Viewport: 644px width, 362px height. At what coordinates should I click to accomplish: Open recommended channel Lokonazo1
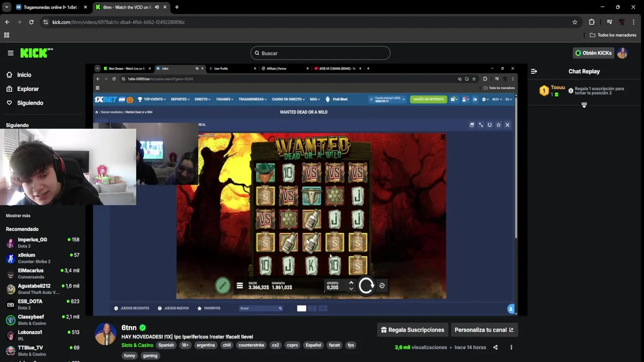tap(43, 335)
